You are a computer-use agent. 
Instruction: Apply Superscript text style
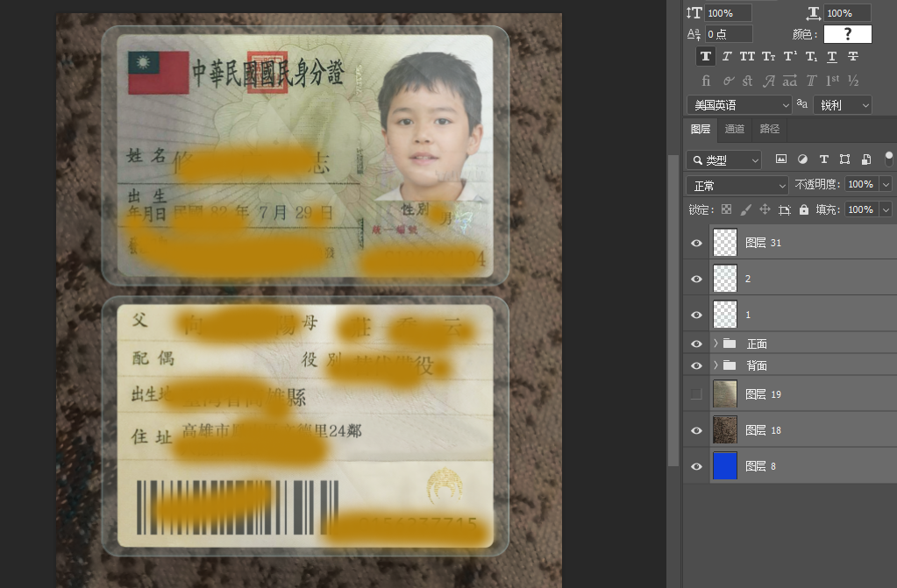click(790, 56)
